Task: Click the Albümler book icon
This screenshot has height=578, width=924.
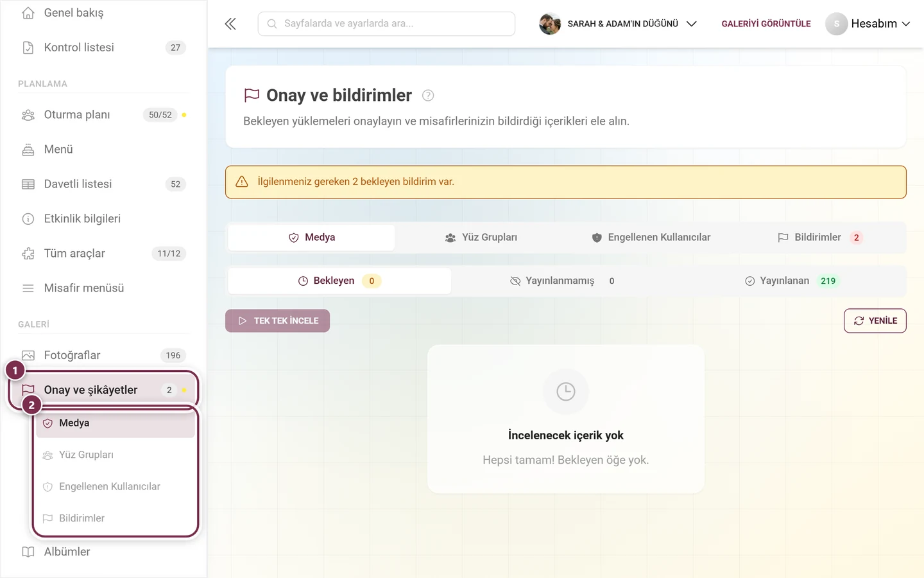Action: tap(28, 552)
